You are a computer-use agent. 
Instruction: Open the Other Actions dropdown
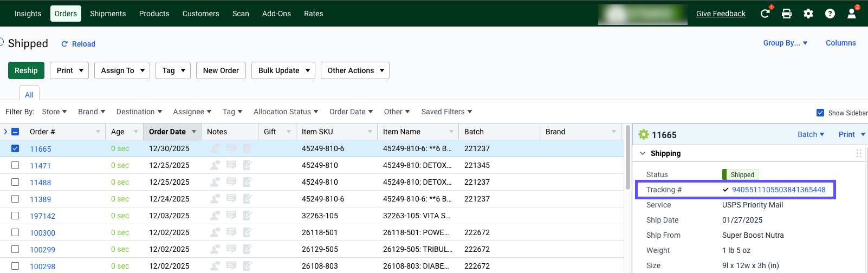[x=355, y=70]
